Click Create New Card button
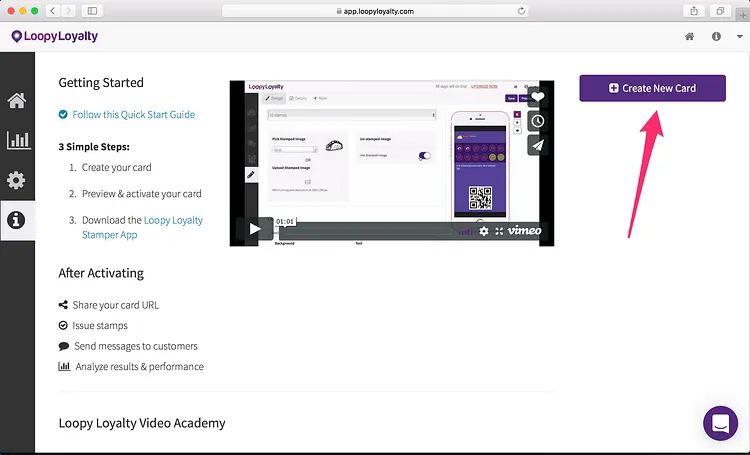The height and width of the screenshot is (455, 750). (652, 88)
